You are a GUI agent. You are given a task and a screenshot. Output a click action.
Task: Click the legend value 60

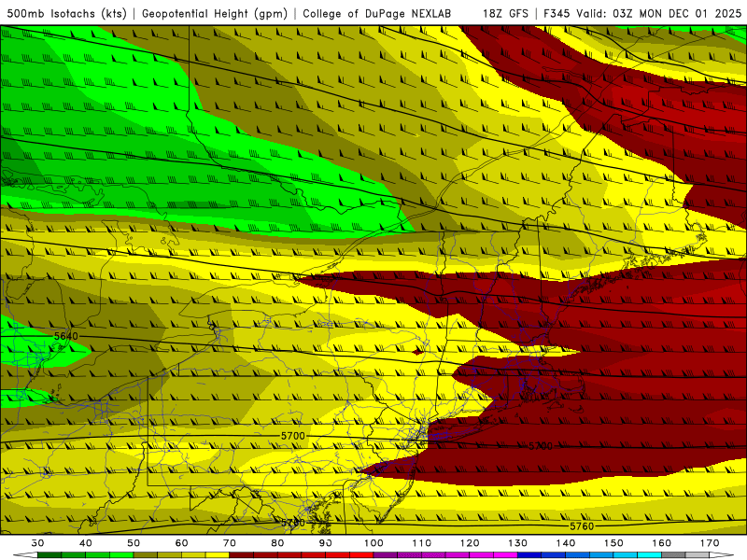tap(181, 543)
